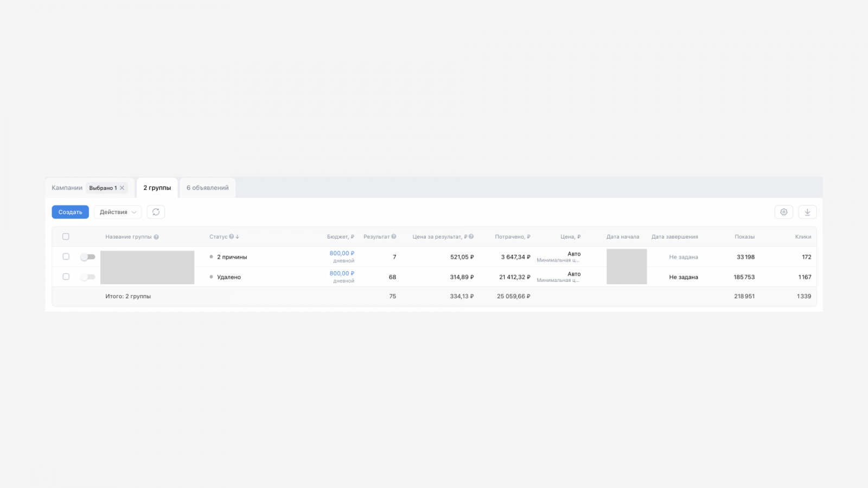Image resolution: width=868 pixels, height=488 pixels.
Task: Click the sort arrow in Статус column
Action: point(238,236)
